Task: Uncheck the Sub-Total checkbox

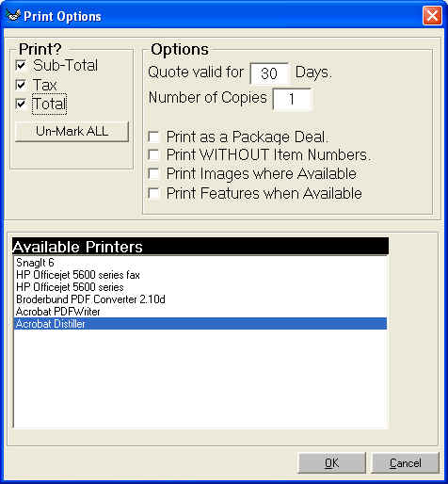Action: coord(21,65)
